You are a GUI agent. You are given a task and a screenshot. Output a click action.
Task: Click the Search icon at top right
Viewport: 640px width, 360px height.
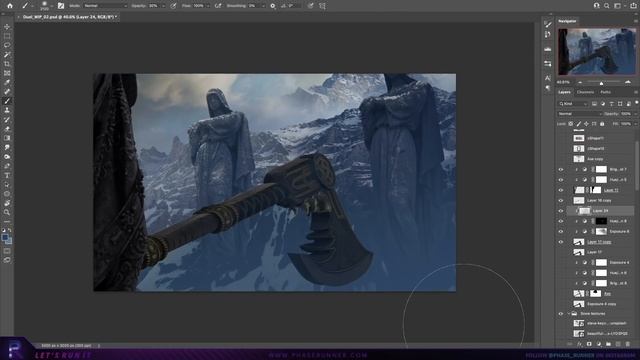point(607,6)
